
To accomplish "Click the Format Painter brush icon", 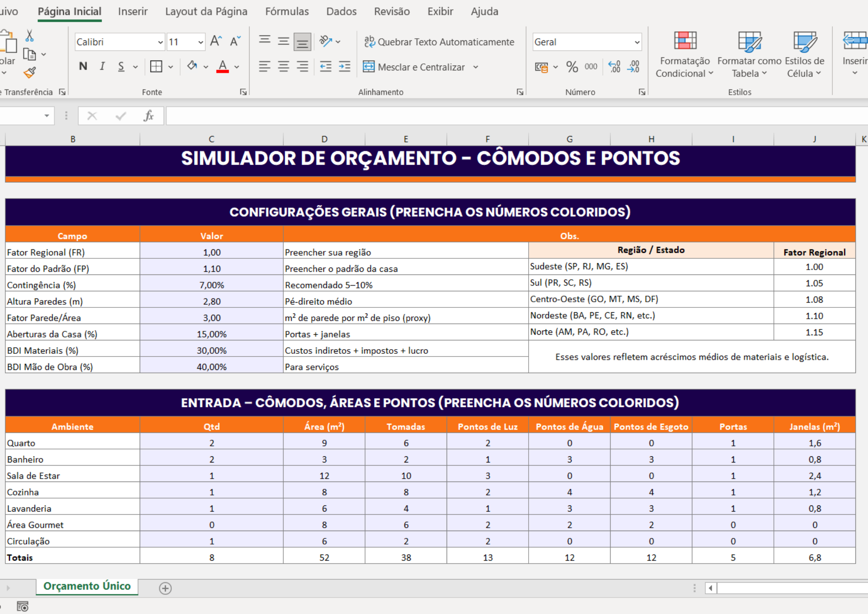I will click(x=30, y=73).
